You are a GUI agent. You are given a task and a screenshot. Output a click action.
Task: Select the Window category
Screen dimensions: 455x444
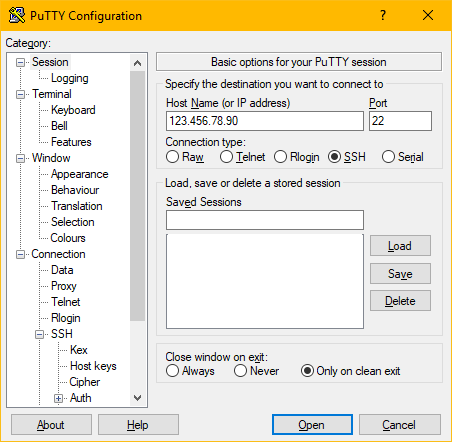tap(51, 158)
